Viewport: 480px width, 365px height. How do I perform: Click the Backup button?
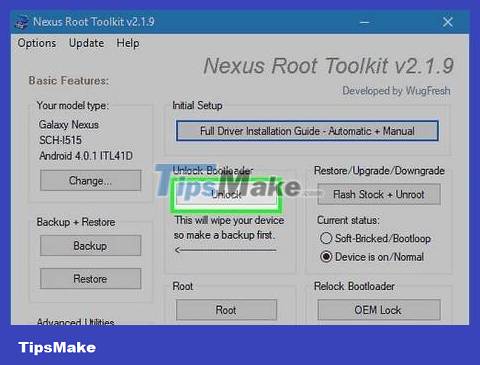pos(90,246)
